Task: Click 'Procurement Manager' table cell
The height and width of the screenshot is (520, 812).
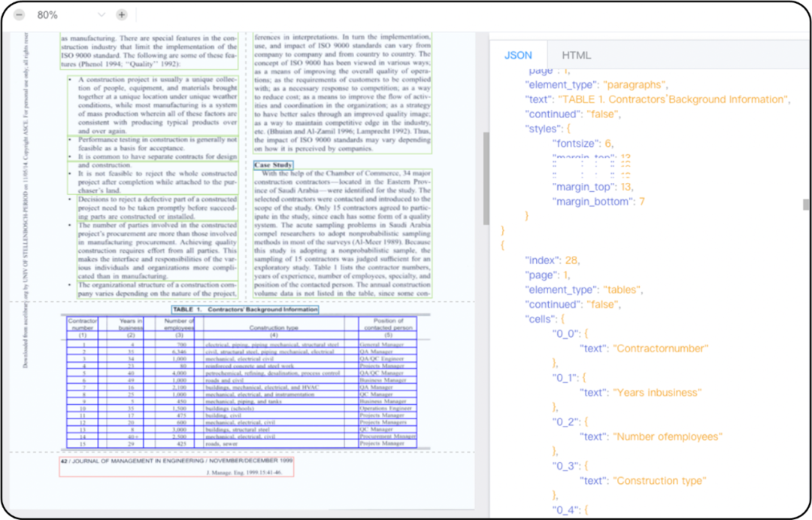Action: pyautogui.click(x=388, y=436)
